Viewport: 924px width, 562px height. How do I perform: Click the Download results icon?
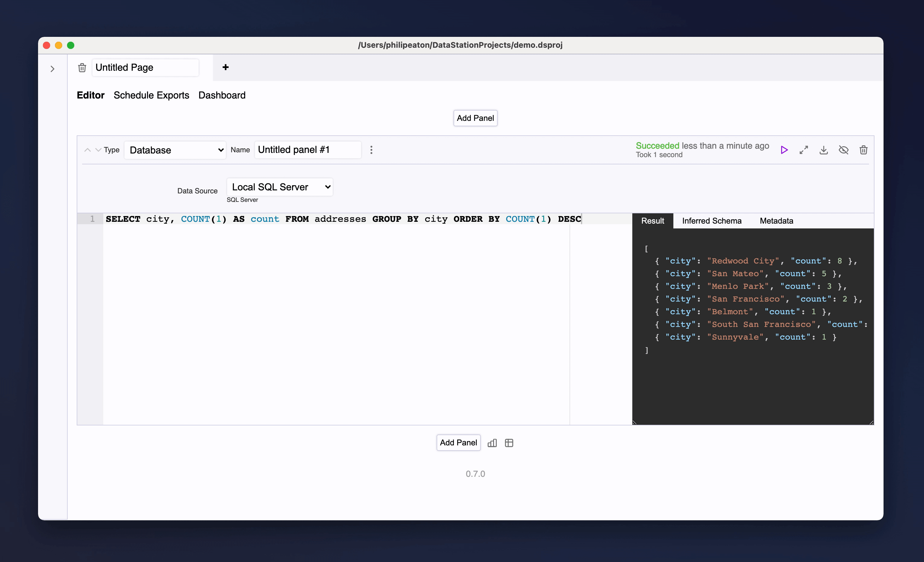tap(824, 150)
